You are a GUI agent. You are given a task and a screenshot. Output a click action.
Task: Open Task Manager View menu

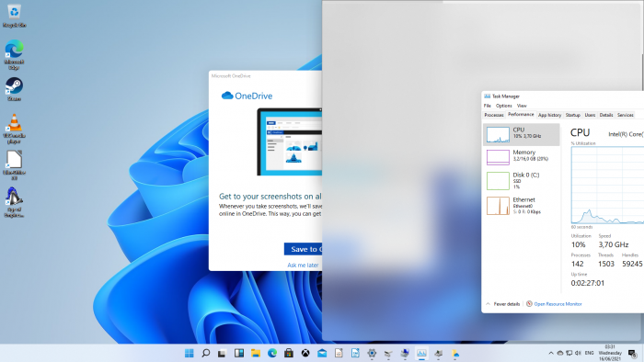522,106
